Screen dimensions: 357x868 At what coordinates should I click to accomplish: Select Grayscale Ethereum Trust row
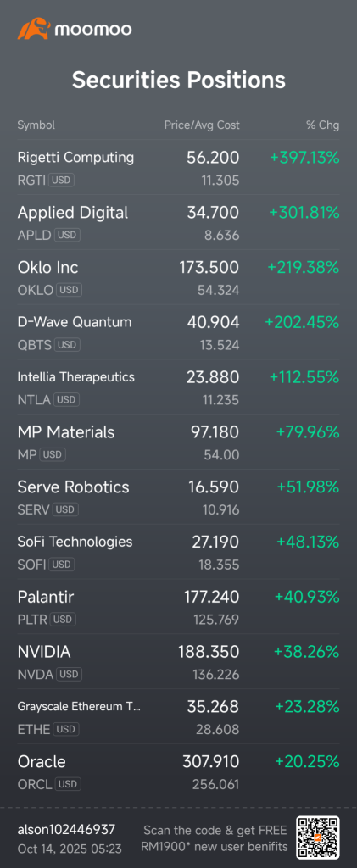coord(178,716)
